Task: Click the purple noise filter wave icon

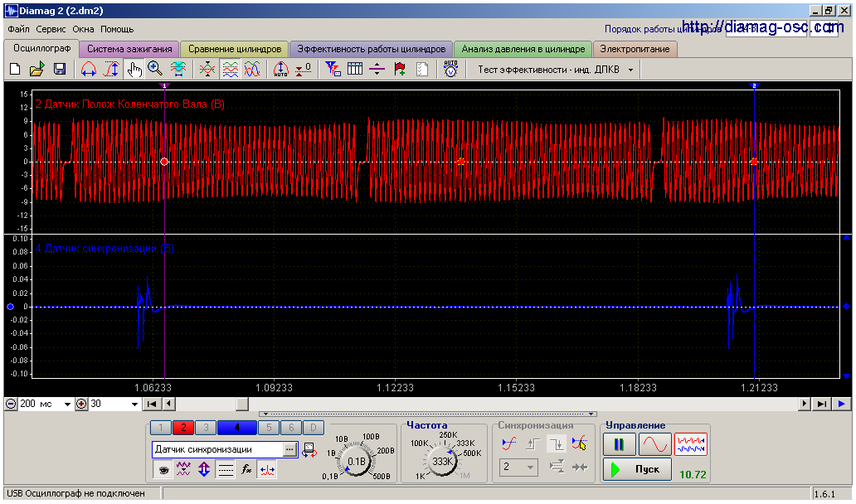Action: [x=183, y=469]
